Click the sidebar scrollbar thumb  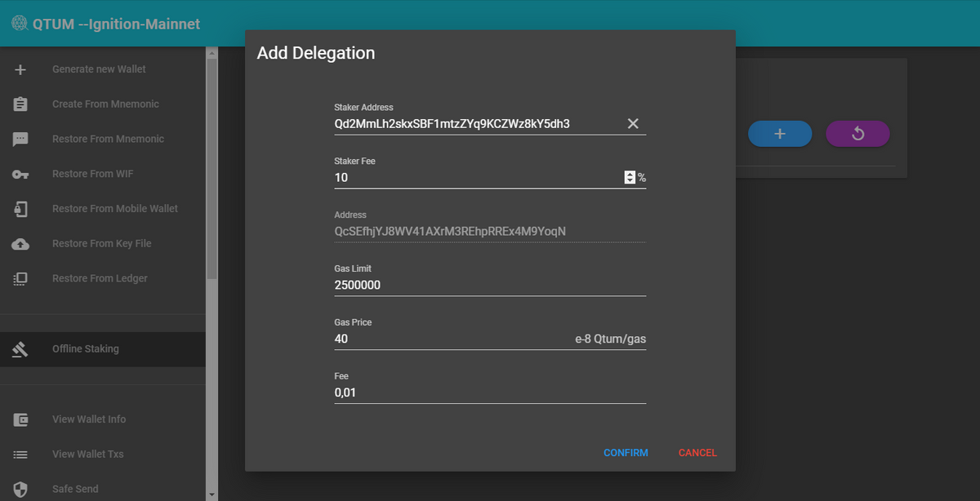[x=212, y=170]
